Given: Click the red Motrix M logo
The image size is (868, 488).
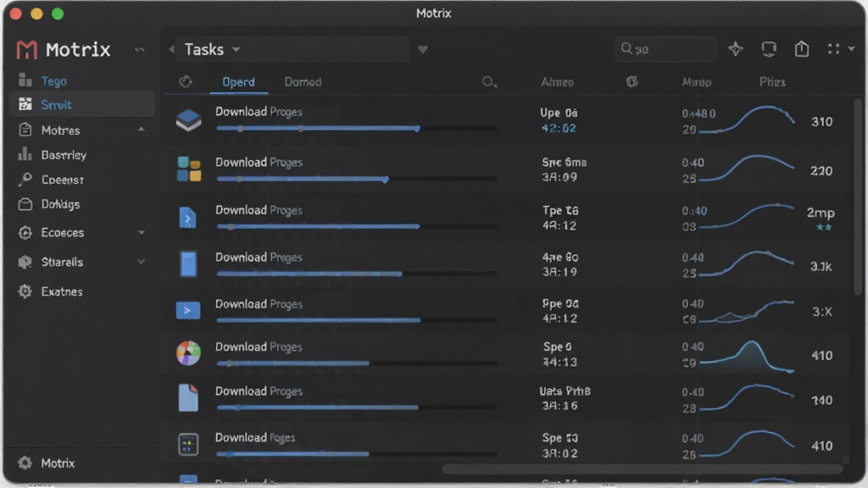Looking at the screenshot, I should pos(26,50).
